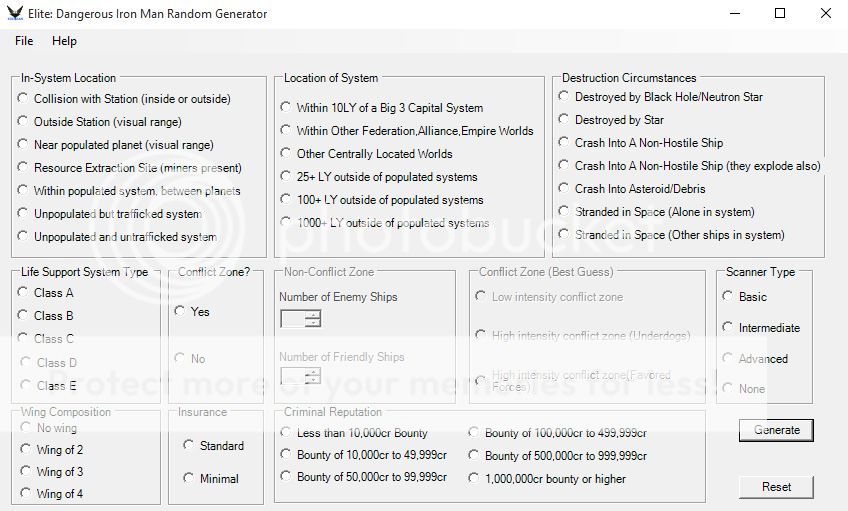Pick Crash Into Non-Hostile Ship (they explode also)
This screenshot has height=511, width=848.
(x=690, y=165)
